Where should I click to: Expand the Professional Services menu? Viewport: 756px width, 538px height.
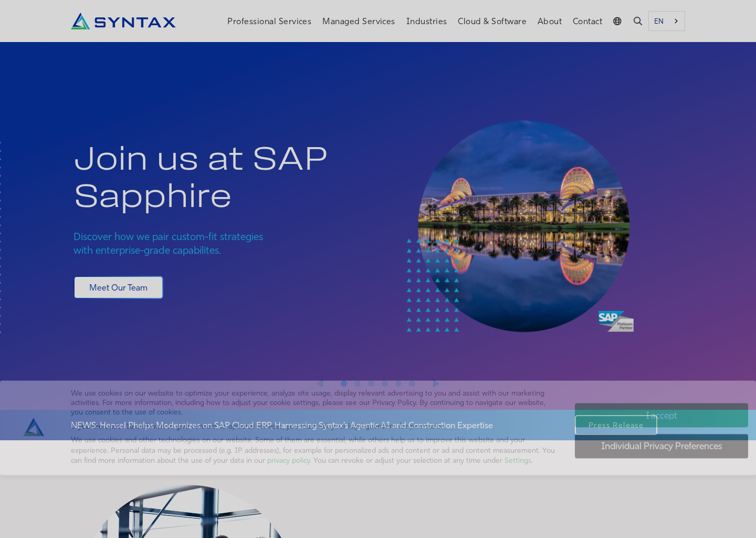point(269,21)
